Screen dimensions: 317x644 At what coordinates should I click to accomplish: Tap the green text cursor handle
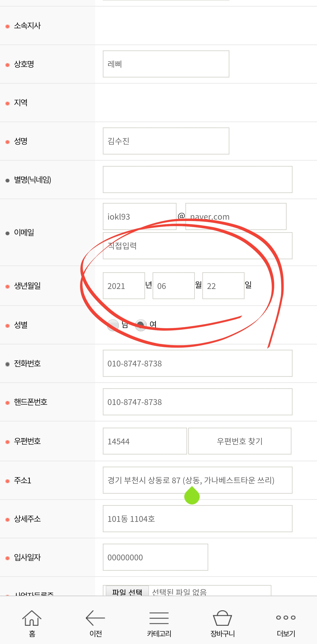192,496
